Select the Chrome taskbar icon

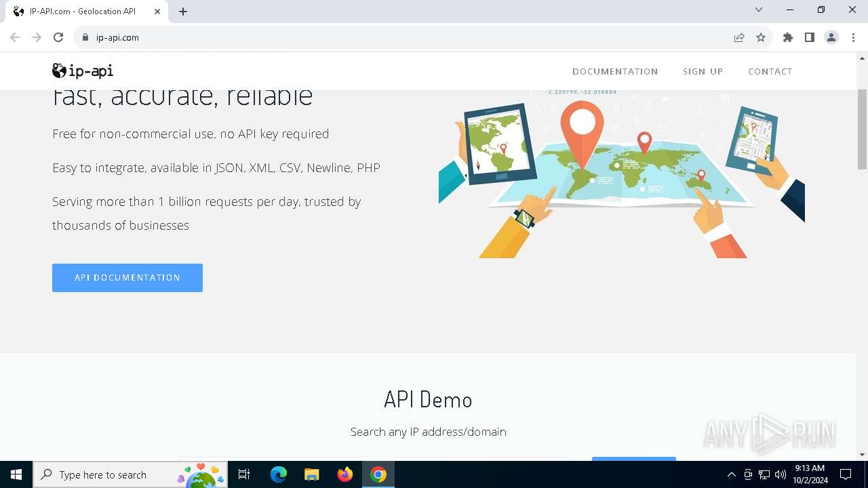(x=378, y=474)
